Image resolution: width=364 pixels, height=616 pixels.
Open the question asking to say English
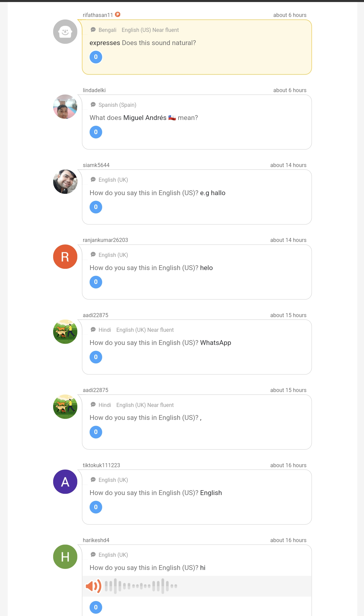click(x=156, y=493)
